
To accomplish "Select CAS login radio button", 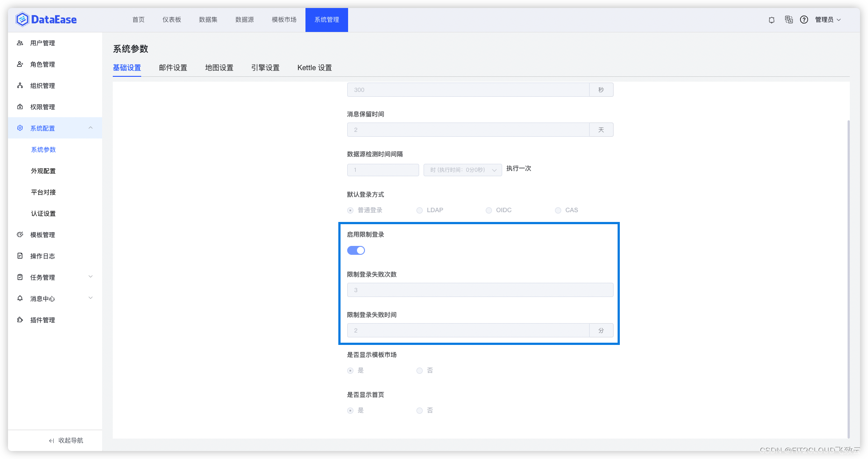I will [x=558, y=210].
